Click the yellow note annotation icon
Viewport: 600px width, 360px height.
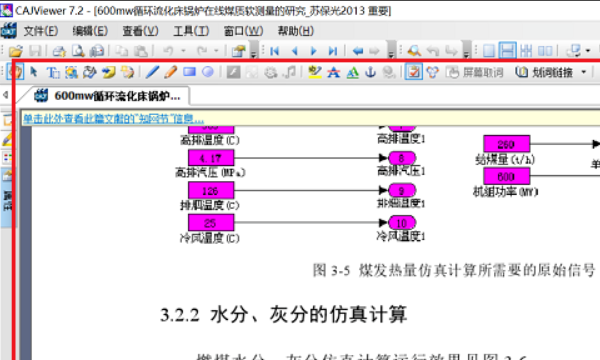pos(108,72)
